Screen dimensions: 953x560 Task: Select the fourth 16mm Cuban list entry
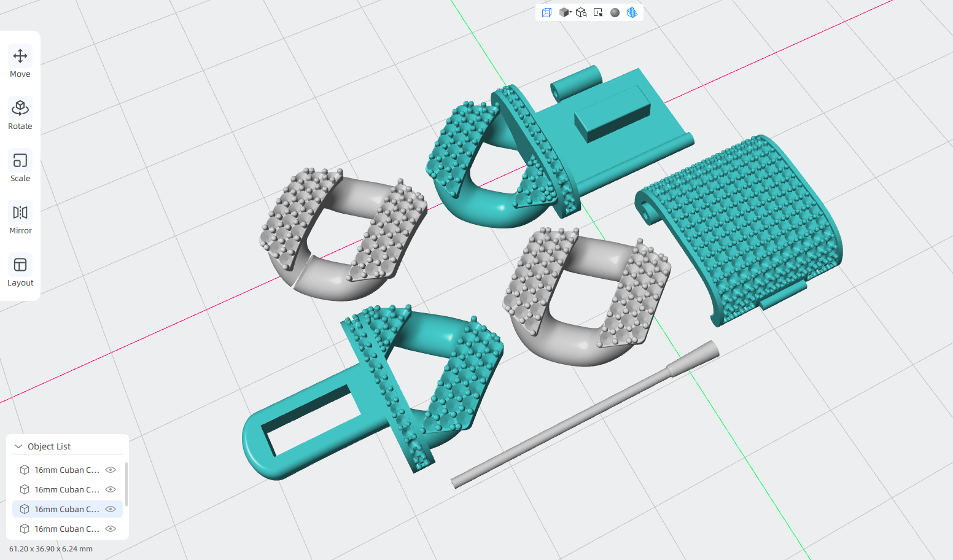click(x=68, y=529)
